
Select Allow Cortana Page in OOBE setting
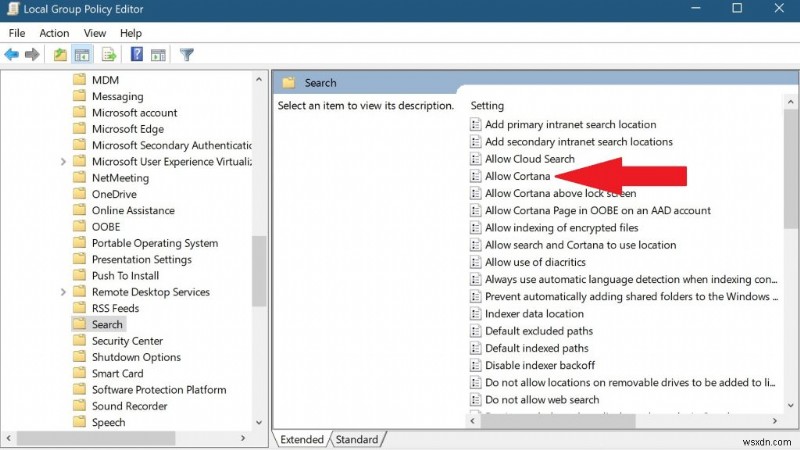597,210
